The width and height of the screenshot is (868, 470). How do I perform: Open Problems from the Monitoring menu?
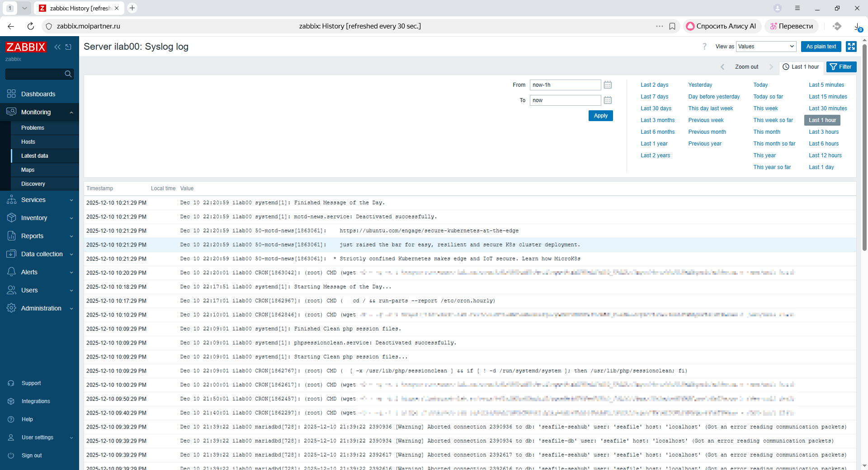click(32, 127)
